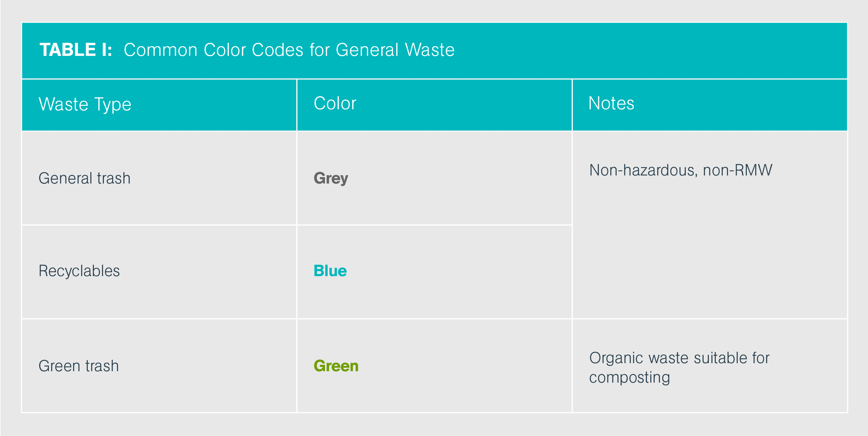Select the word "Codes" in the title

tap(277, 50)
